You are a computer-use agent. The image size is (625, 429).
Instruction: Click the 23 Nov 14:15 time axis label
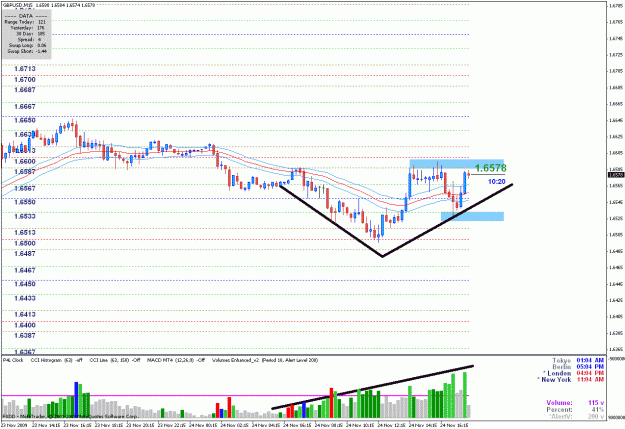point(47,425)
